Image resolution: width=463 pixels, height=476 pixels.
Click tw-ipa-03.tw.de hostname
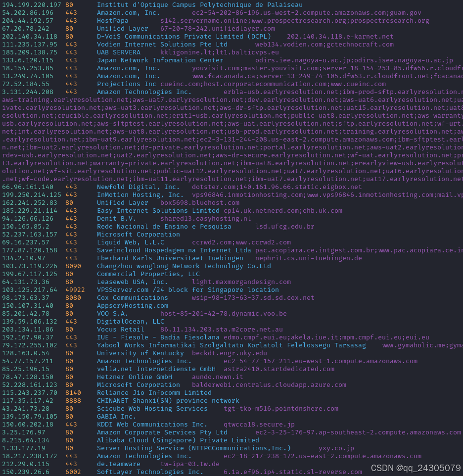[x=189, y=463]
